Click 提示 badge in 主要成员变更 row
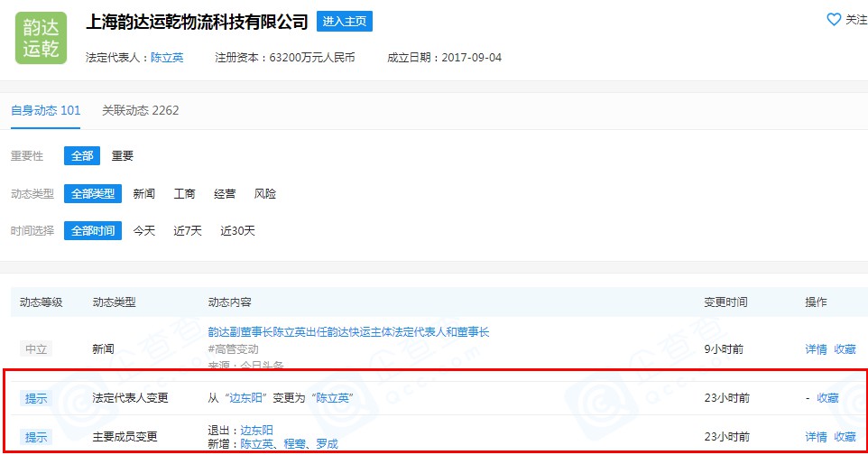 tap(36, 437)
